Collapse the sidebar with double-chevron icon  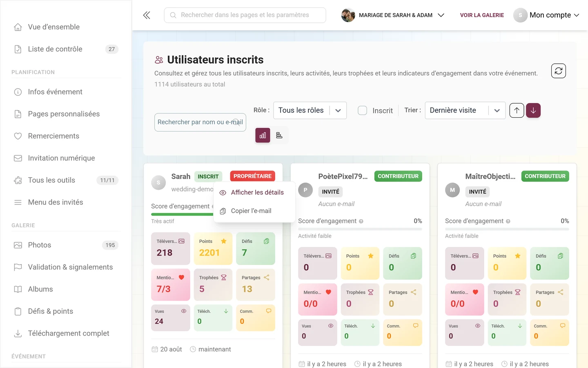pos(147,15)
